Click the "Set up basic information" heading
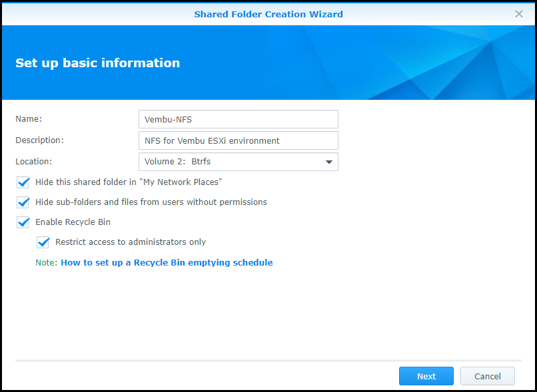 [97, 63]
